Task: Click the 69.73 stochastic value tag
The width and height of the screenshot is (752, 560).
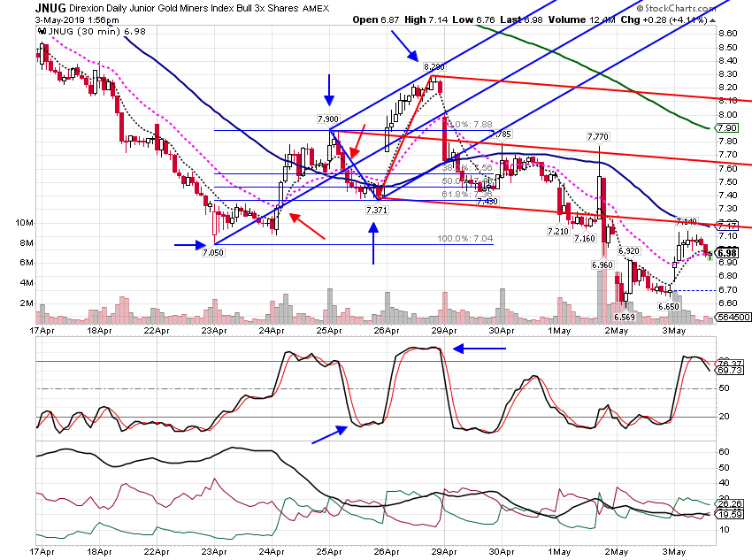Action: [x=729, y=371]
